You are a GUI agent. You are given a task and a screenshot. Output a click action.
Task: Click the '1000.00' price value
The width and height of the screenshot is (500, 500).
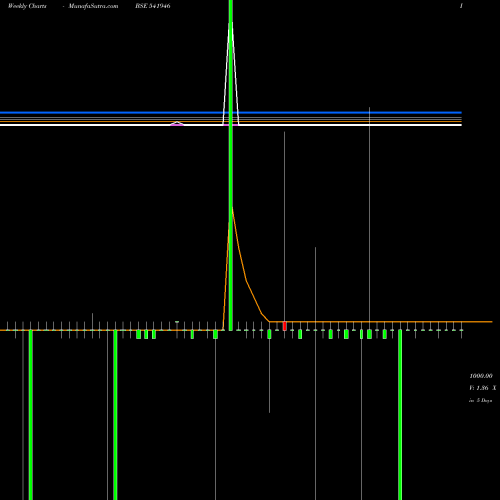(x=481, y=376)
